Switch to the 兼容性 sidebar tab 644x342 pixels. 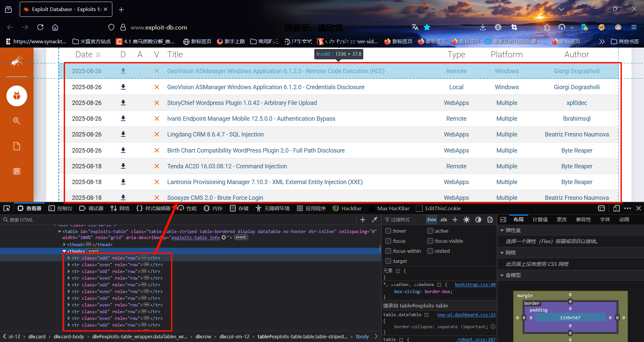(x=583, y=220)
